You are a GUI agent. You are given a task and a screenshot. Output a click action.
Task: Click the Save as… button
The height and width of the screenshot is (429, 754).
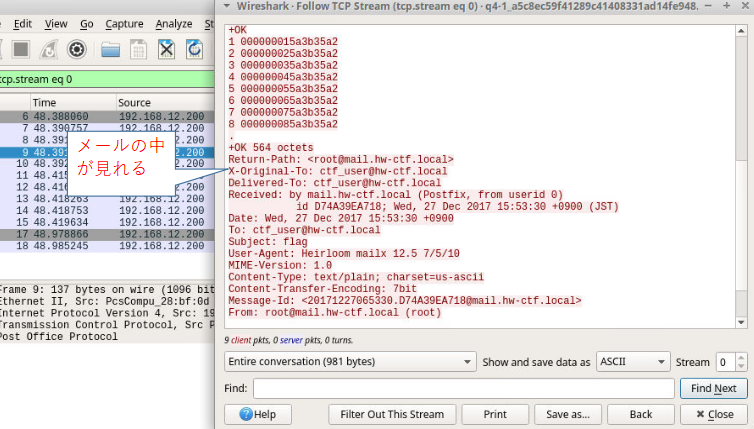[x=567, y=414]
